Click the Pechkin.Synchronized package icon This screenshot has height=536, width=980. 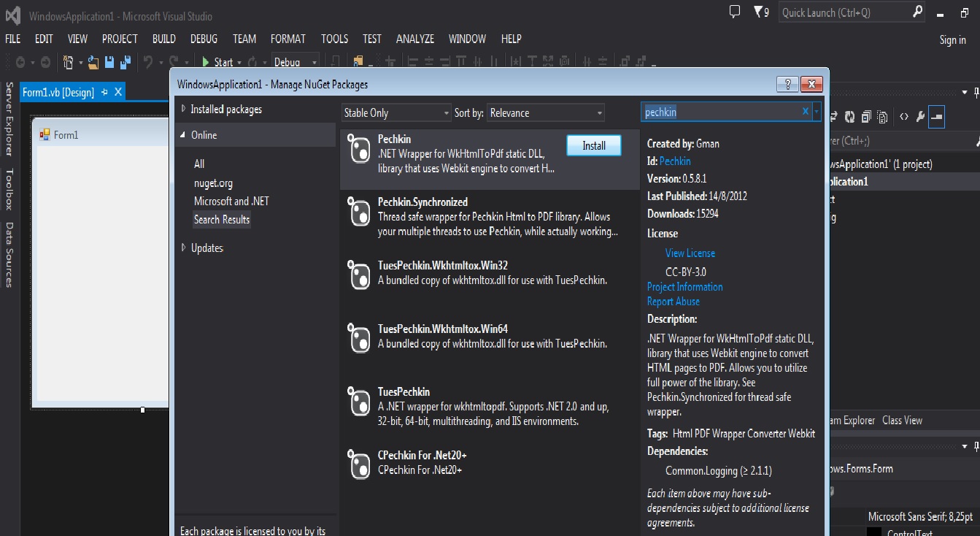click(360, 212)
